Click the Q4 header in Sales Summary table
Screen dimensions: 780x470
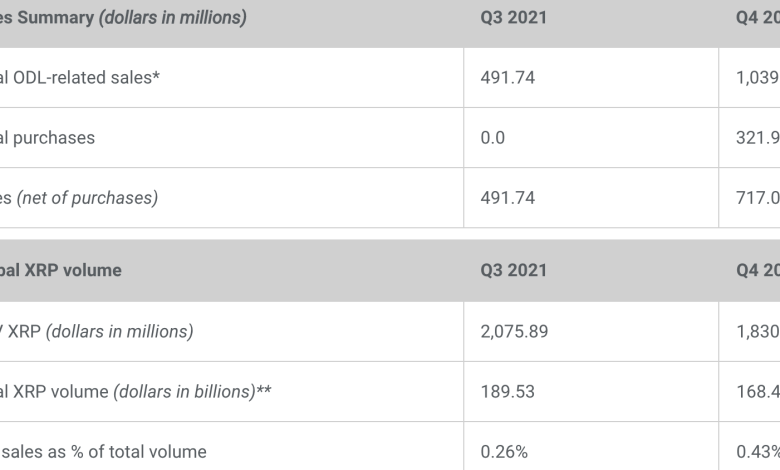757,18
